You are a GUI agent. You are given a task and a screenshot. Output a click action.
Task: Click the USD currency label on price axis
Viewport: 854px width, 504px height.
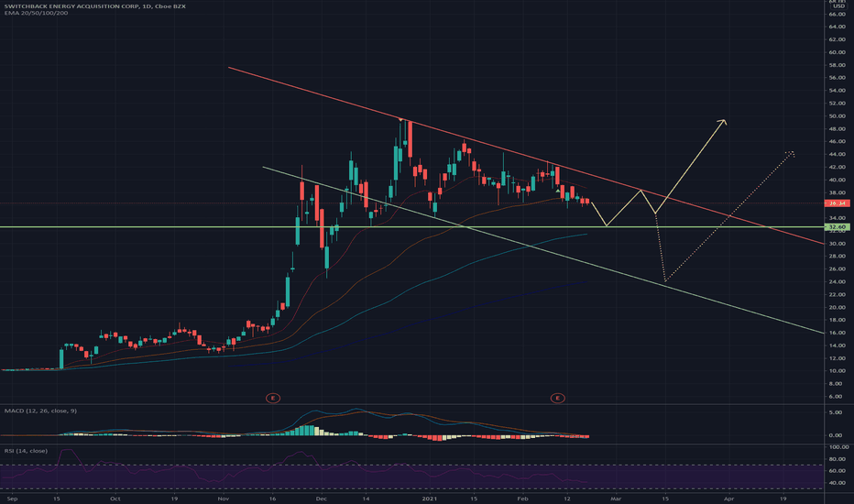[838, 5]
